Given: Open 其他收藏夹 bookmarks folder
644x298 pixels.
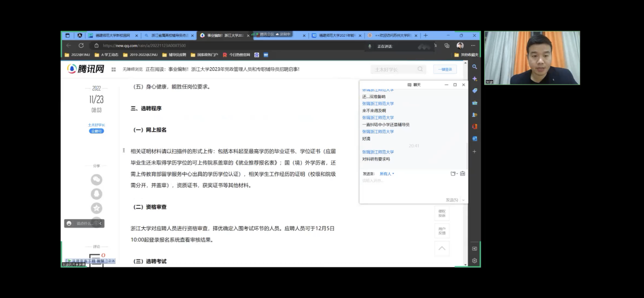Looking at the screenshot, I should (466, 55).
